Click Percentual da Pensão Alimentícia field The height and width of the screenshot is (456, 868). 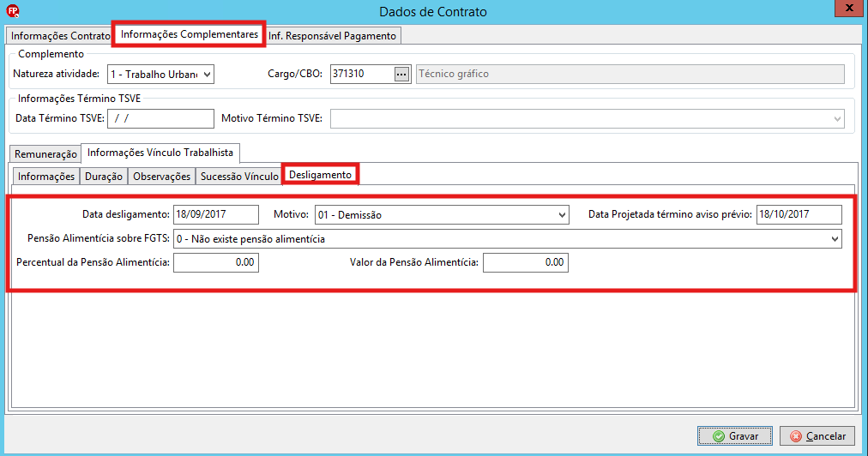point(216,262)
